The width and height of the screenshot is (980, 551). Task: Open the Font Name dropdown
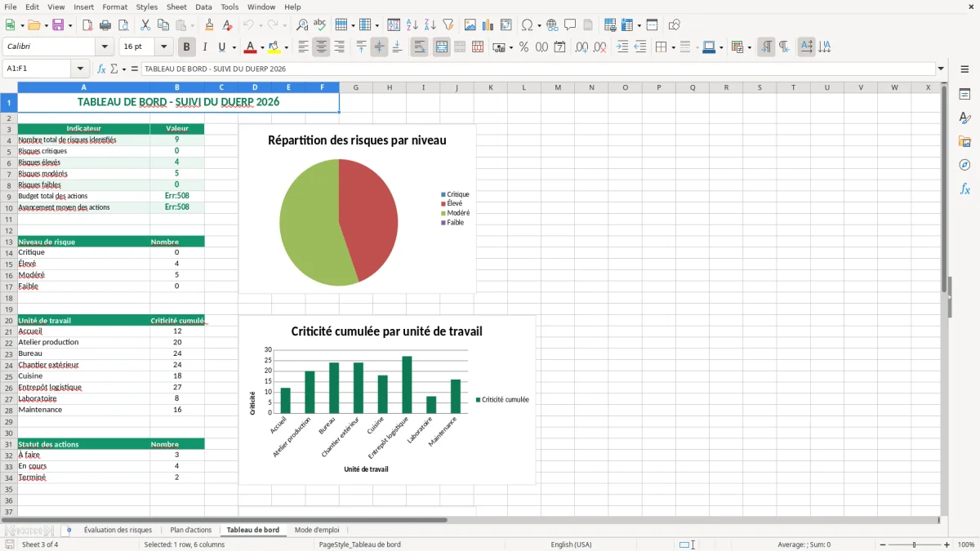coord(104,47)
